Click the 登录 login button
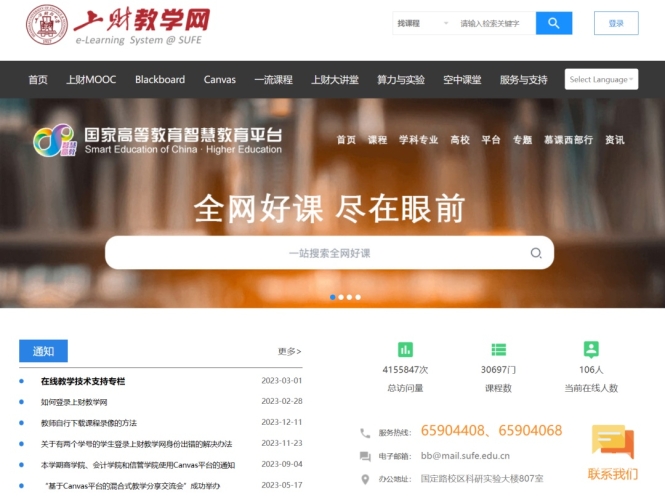The height and width of the screenshot is (500, 665). pyautogui.click(x=616, y=23)
